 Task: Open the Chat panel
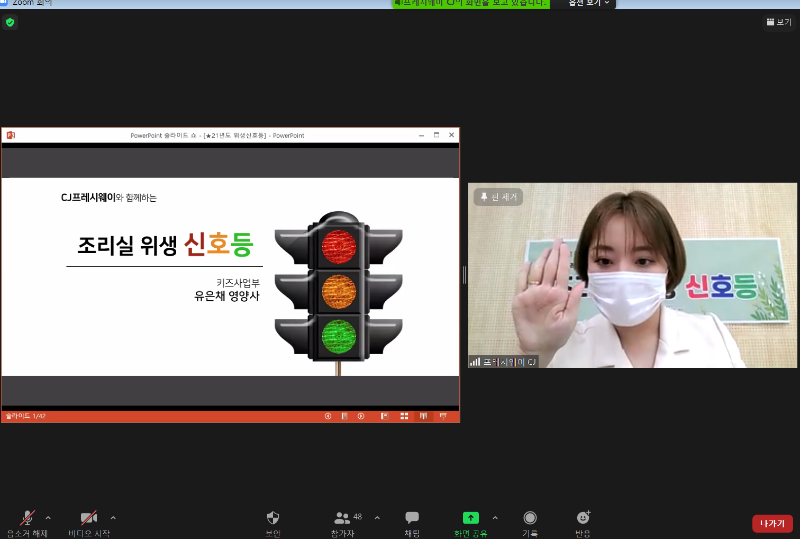click(412, 520)
